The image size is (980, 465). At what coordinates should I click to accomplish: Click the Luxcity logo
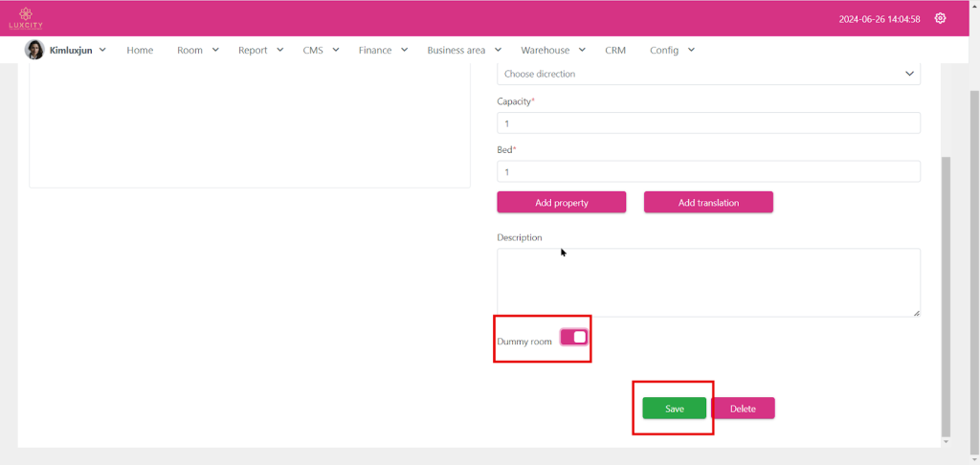pyautogui.click(x=26, y=18)
